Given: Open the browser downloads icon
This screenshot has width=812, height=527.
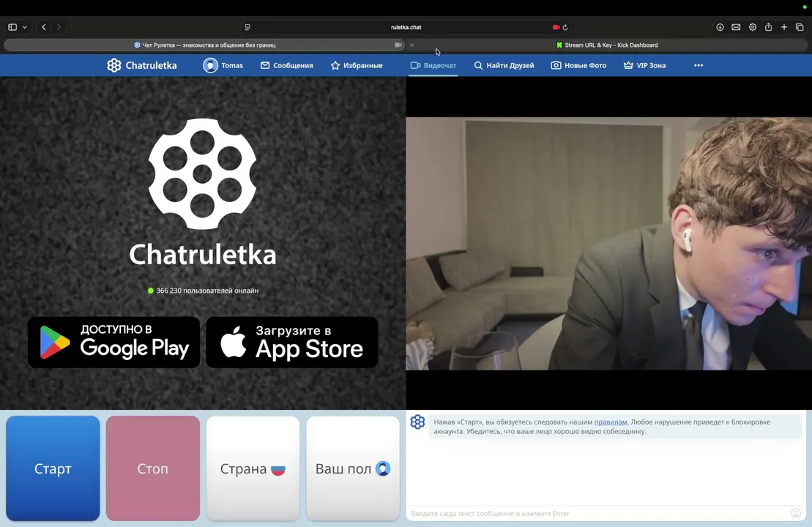Looking at the screenshot, I should (720, 27).
